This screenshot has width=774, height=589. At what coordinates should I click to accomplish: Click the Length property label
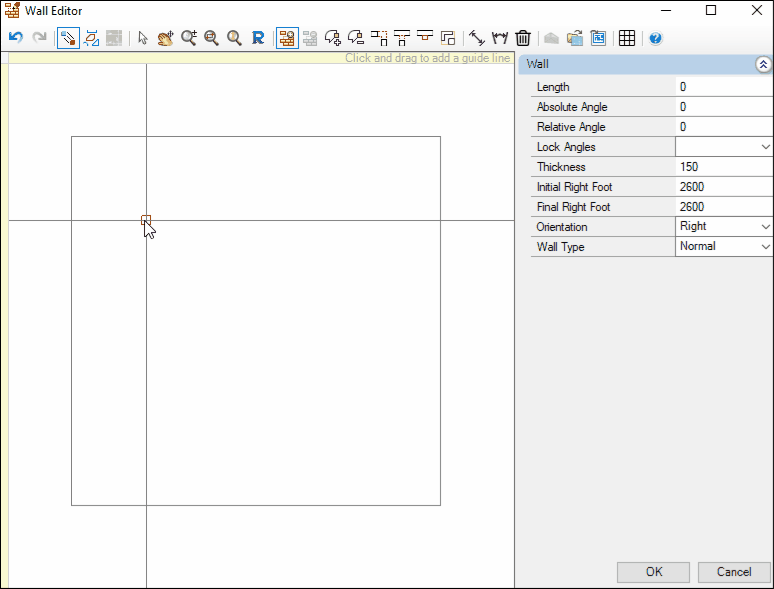point(553,87)
